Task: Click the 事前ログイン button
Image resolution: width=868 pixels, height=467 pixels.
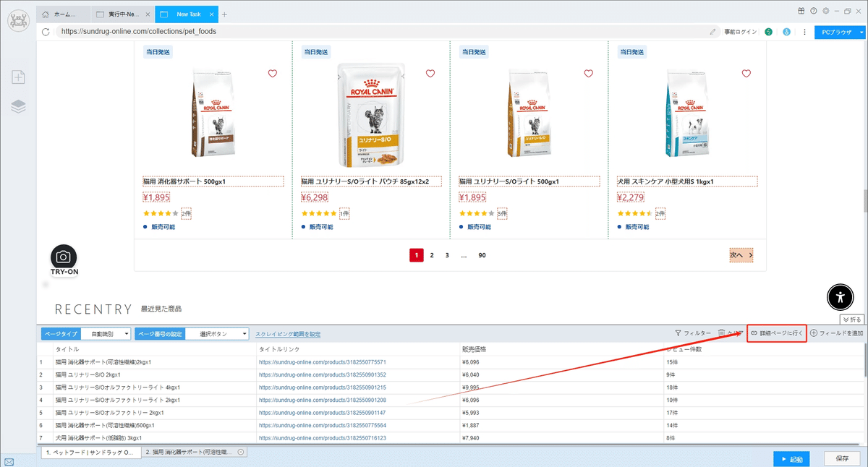Action: [x=740, y=32]
